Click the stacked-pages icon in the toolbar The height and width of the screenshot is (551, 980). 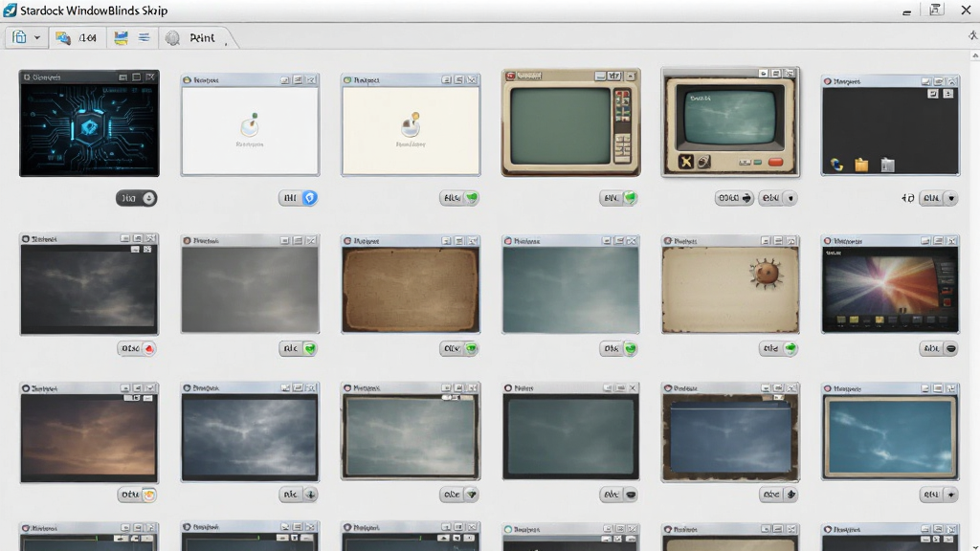coord(19,37)
